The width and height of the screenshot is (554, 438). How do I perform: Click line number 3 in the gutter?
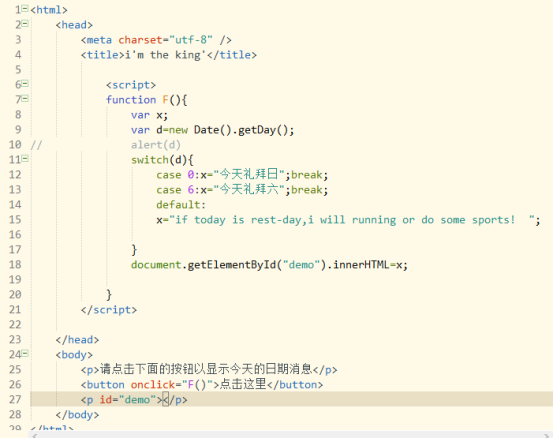(x=18, y=40)
